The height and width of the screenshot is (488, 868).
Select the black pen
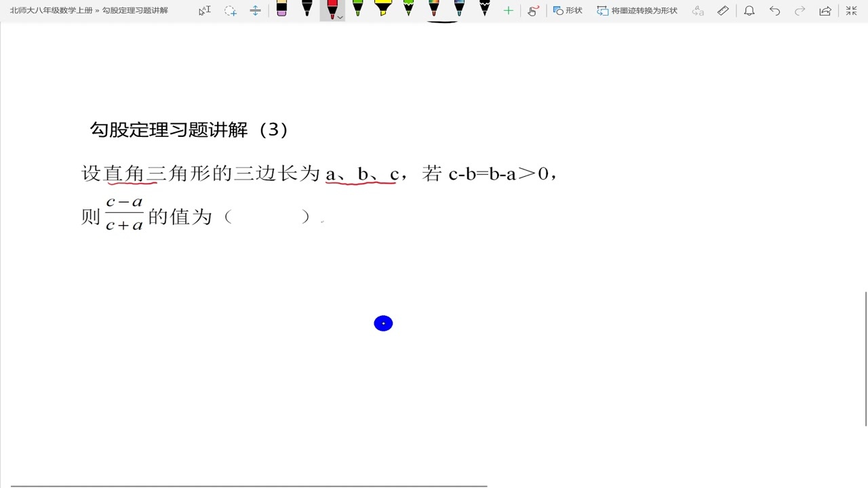307,9
